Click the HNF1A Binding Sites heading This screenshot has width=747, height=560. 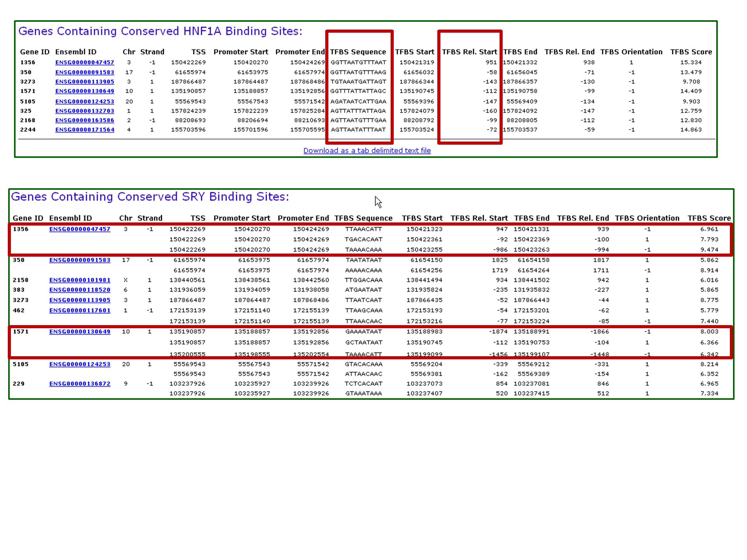tap(160, 31)
